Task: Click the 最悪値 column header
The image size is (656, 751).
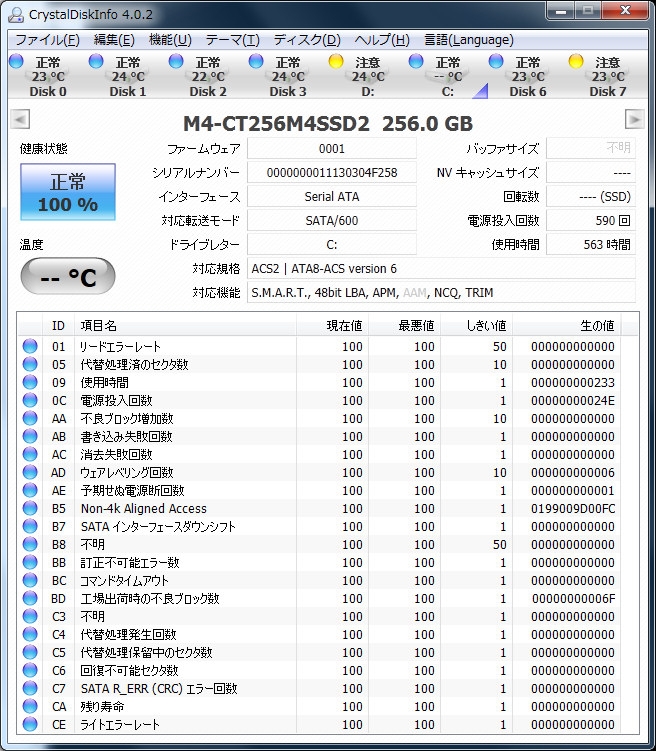Action: point(405,326)
